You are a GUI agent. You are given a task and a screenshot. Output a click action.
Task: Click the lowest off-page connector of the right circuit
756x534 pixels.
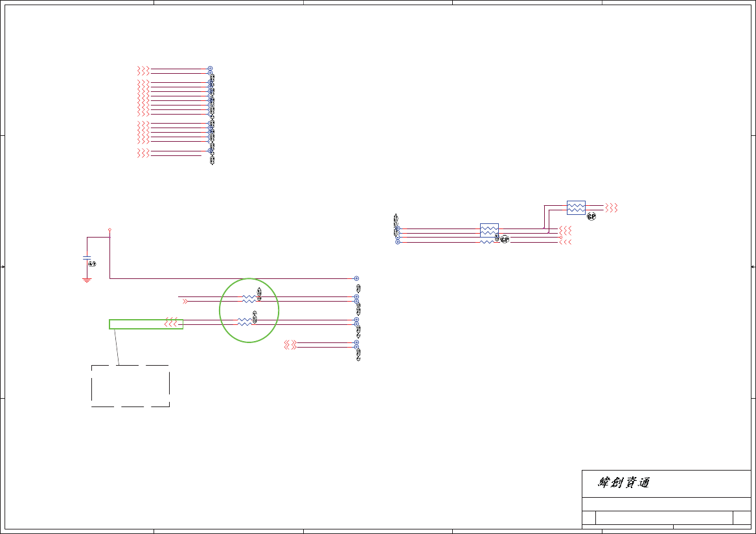click(565, 242)
